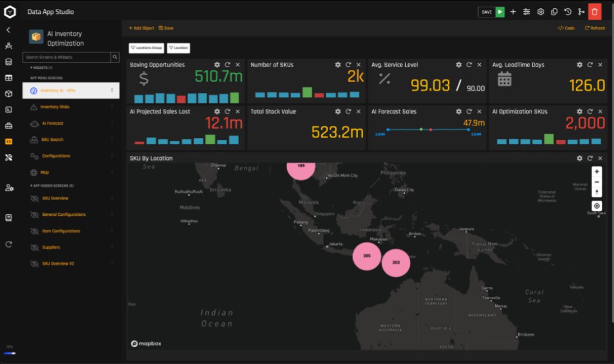
Task: Zoom in the map with plus button
Action: [x=597, y=172]
